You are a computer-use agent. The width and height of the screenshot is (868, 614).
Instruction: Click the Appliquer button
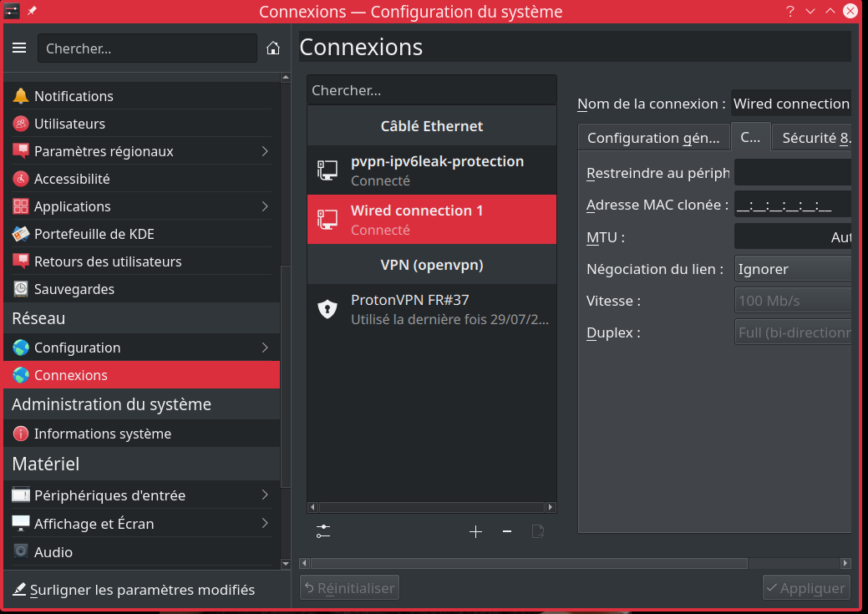click(x=806, y=588)
